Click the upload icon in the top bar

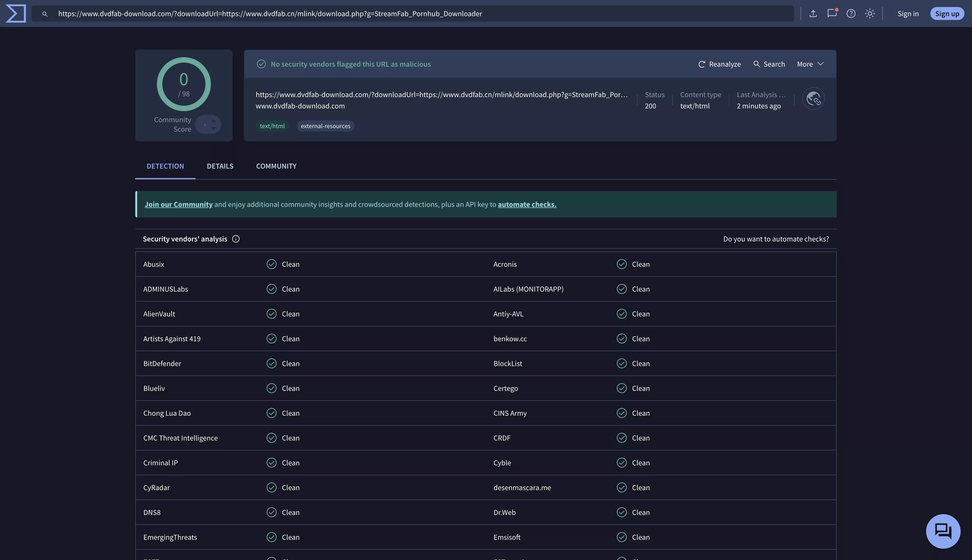tap(813, 13)
